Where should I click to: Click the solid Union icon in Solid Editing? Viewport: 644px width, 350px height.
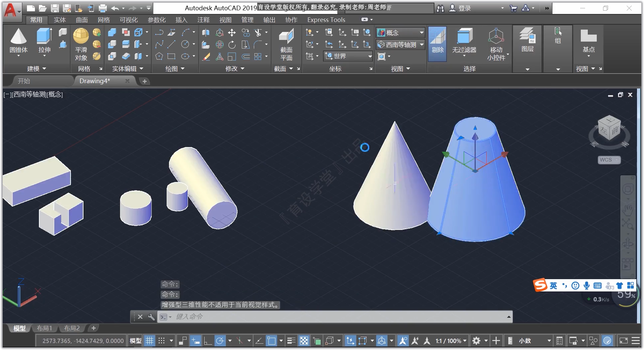coord(112,33)
